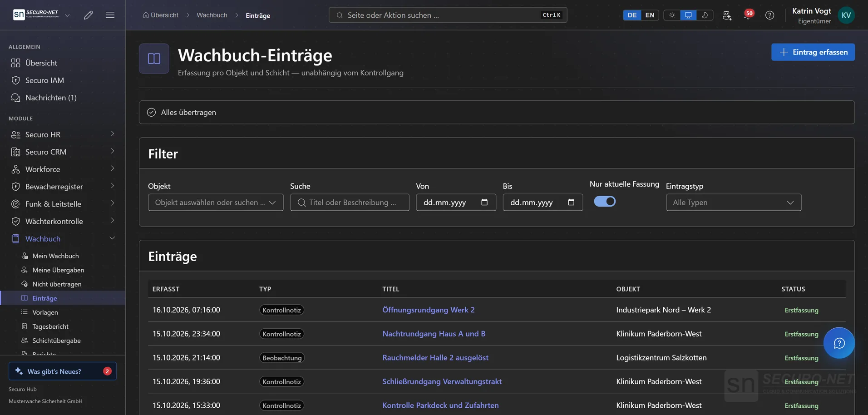Viewport: 868px width, 415px height.
Task: Click the pencil edit icon in header
Action: [89, 15]
